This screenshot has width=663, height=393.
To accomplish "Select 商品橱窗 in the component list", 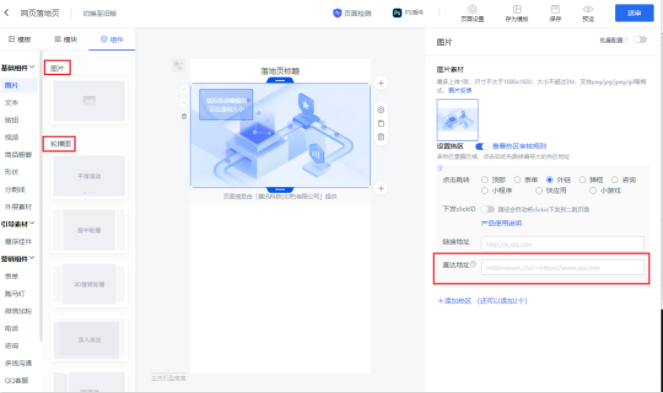I will [18, 155].
